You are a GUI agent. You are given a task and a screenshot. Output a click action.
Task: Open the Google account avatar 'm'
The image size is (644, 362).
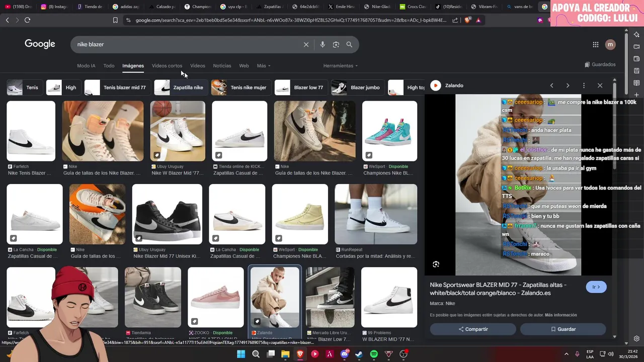(610, 44)
